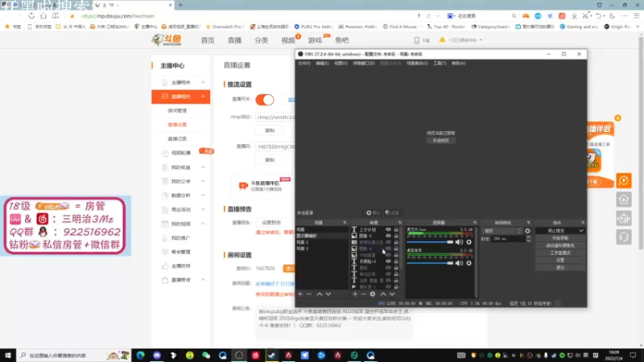Viewport: 644px width, 362px height.
Task: Mute the 麦克风/Aux speaker icon
Action: [x=459, y=242]
